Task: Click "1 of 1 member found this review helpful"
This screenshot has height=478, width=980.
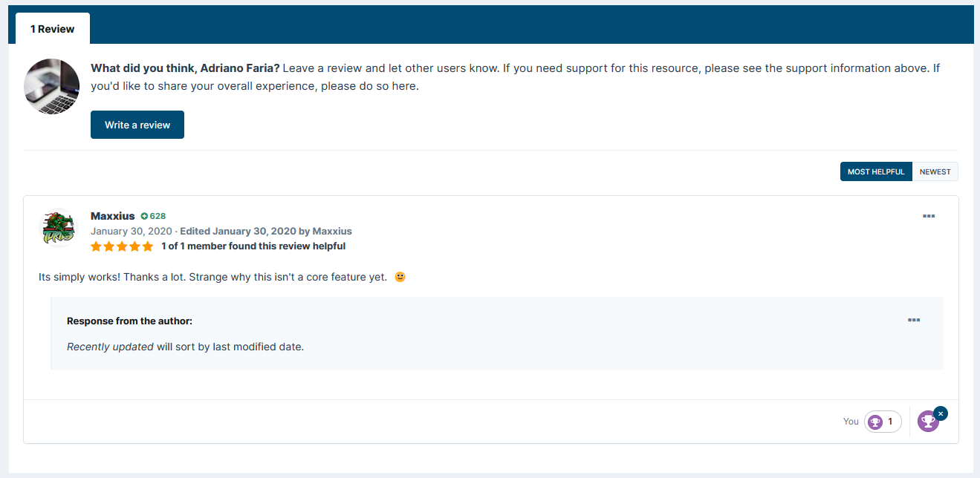Action: click(x=253, y=246)
